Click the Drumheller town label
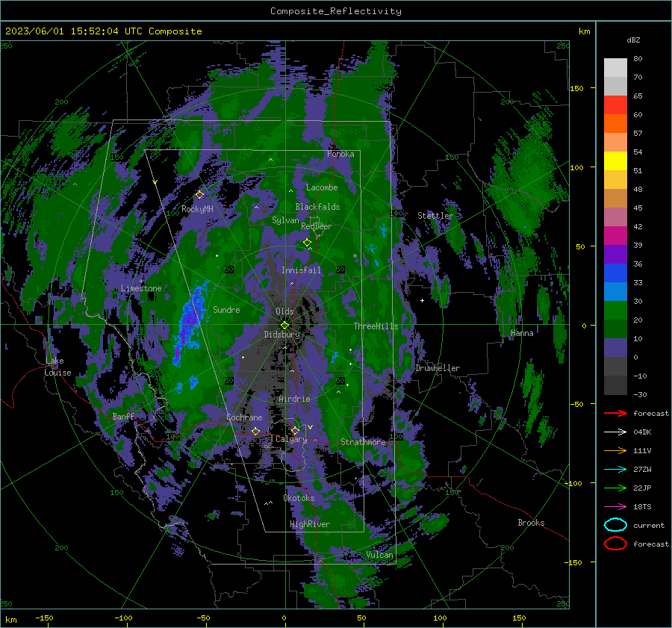 pyautogui.click(x=438, y=368)
